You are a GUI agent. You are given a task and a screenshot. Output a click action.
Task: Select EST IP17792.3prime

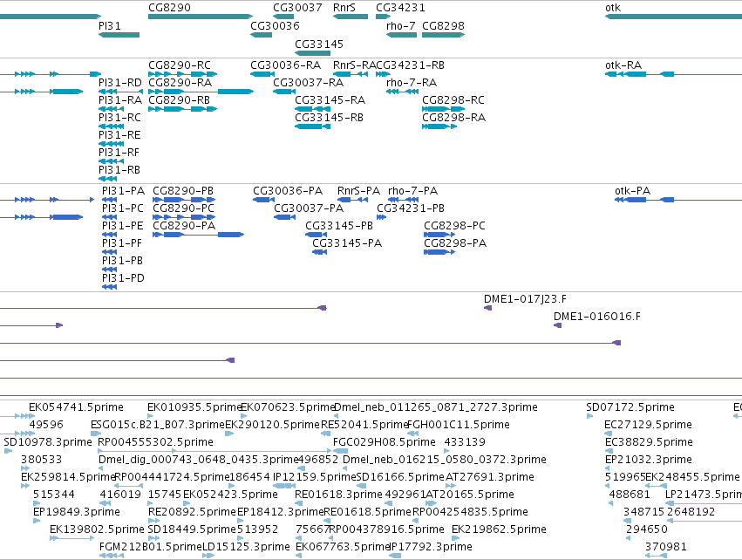pyautogui.click(x=395, y=556)
